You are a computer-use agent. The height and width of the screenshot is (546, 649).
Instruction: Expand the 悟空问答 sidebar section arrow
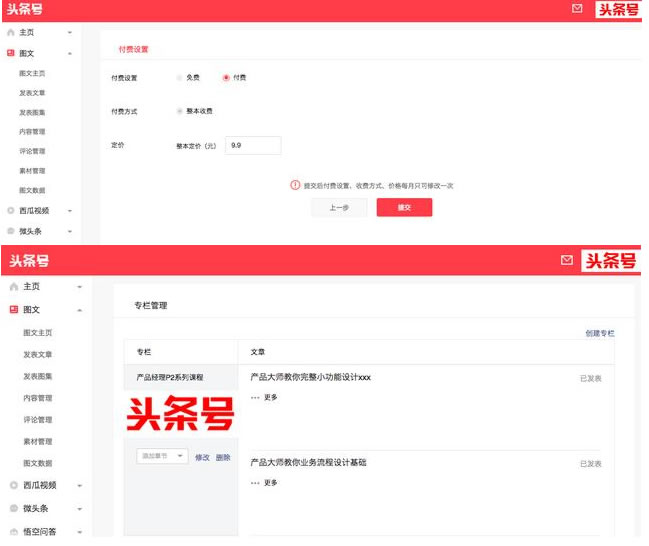79,532
